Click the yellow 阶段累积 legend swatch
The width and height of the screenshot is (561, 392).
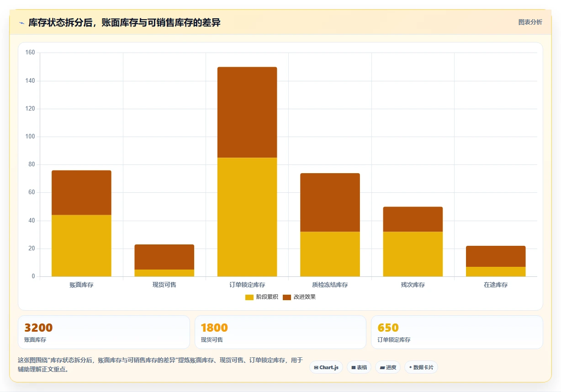[249, 297]
